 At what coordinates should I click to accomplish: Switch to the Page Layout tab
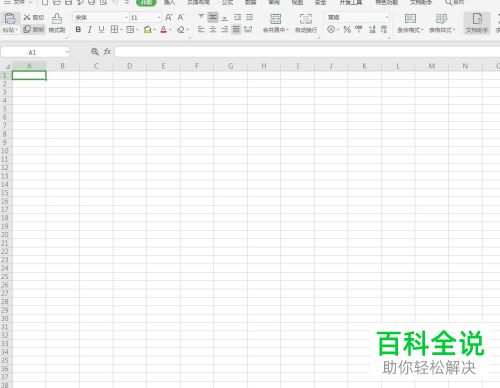click(198, 2)
